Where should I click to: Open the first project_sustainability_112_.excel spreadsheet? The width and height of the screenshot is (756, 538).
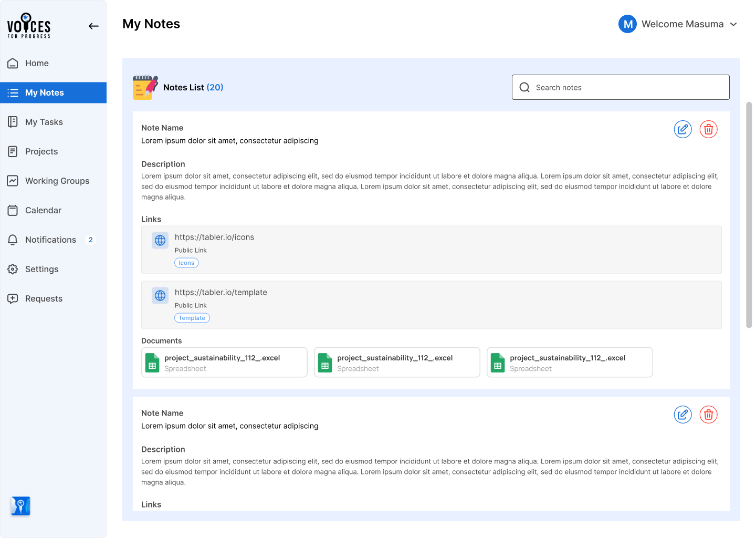pos(224,362)
